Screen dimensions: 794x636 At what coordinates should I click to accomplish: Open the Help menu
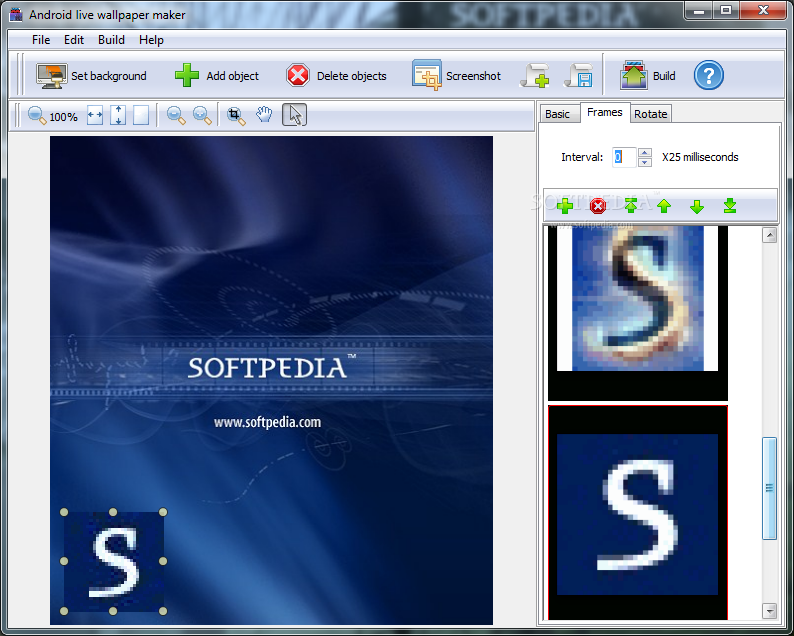tap(151, 40)
